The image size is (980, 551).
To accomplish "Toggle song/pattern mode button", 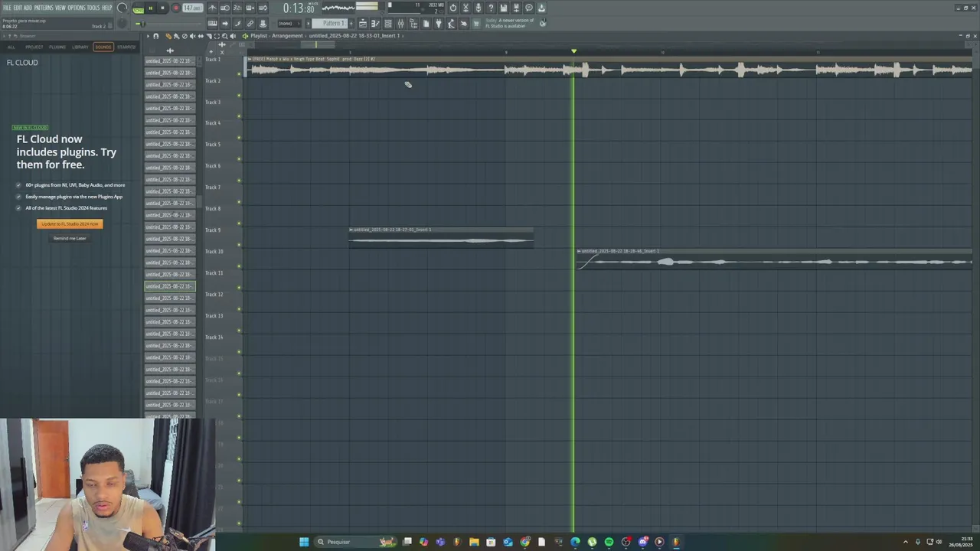I will [x=138, y=8].
